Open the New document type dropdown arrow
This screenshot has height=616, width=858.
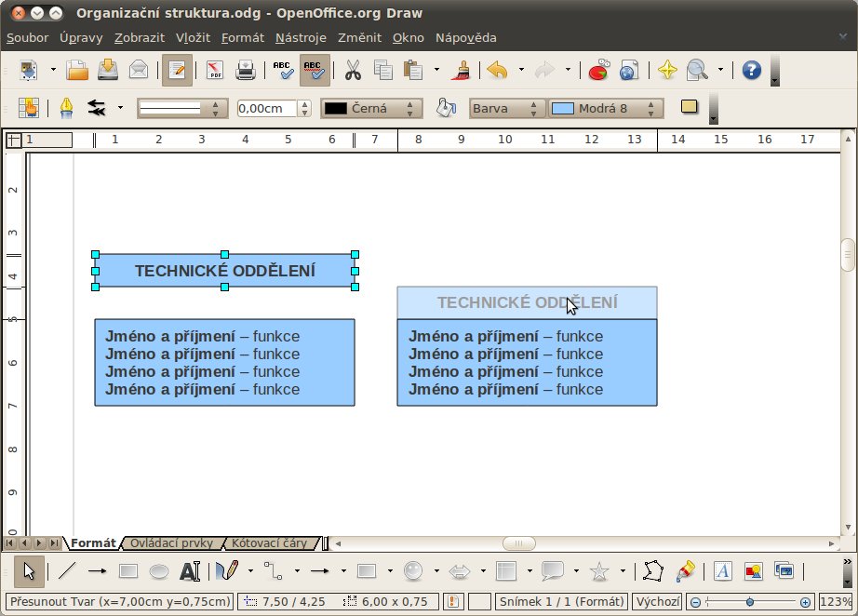[53, 70]
